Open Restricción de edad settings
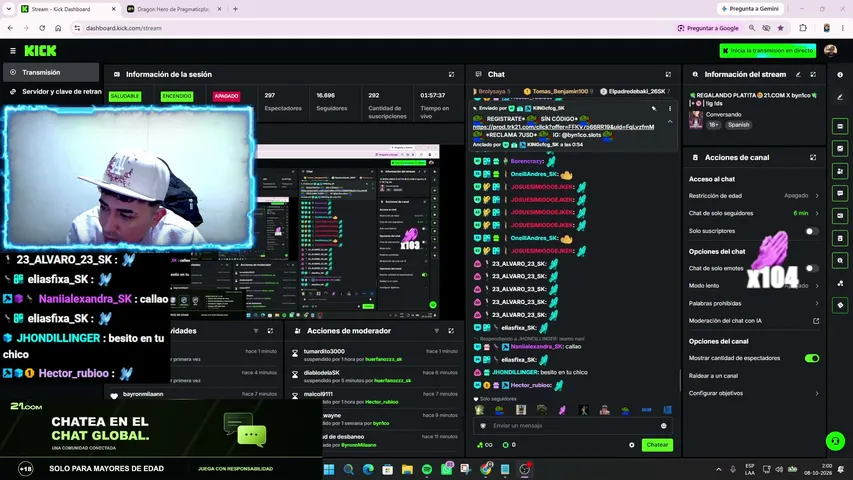Viewport: 853px width, 480px height. pos(753,195)
